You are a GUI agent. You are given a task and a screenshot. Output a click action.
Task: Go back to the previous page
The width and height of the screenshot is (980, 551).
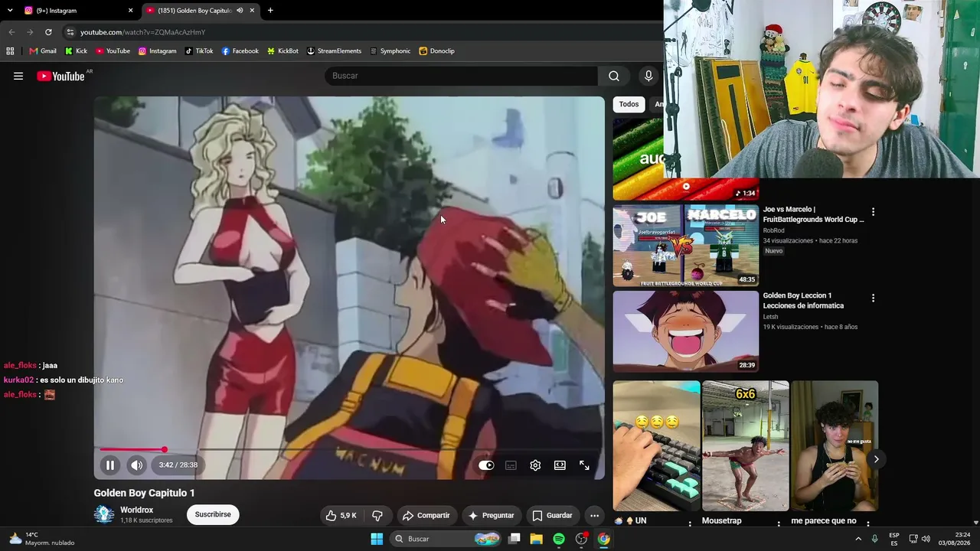pyautogui.click(x=11, y=32)
